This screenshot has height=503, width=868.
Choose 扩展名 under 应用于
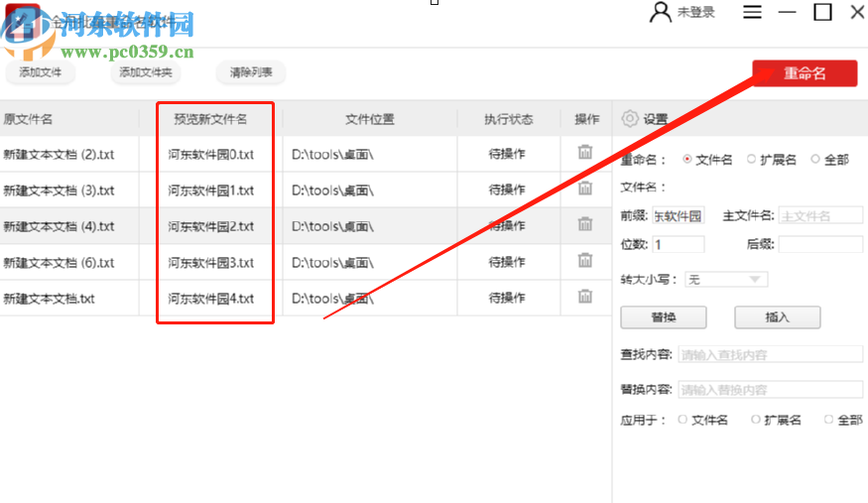coord(756,420)
